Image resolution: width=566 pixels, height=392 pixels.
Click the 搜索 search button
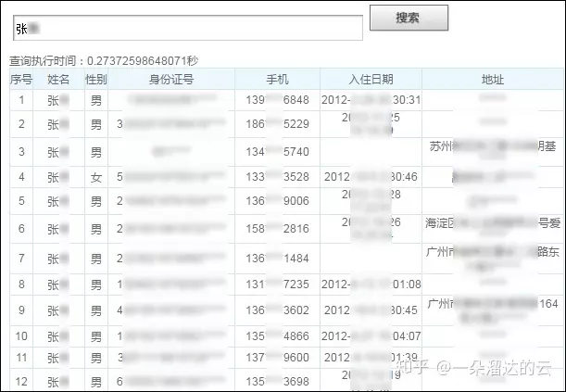(409, 18)
